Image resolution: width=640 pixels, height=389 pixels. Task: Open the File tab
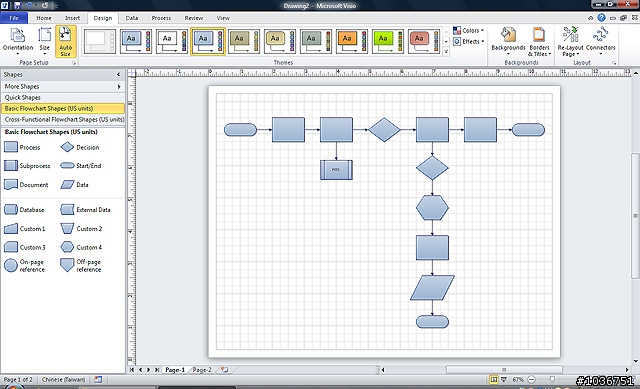14,18
